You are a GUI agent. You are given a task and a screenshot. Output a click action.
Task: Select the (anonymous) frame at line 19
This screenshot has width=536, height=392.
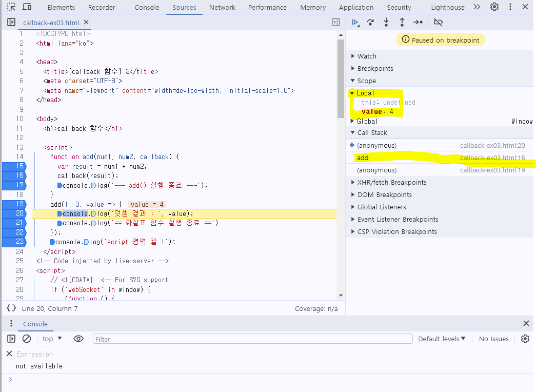(440, 170)
